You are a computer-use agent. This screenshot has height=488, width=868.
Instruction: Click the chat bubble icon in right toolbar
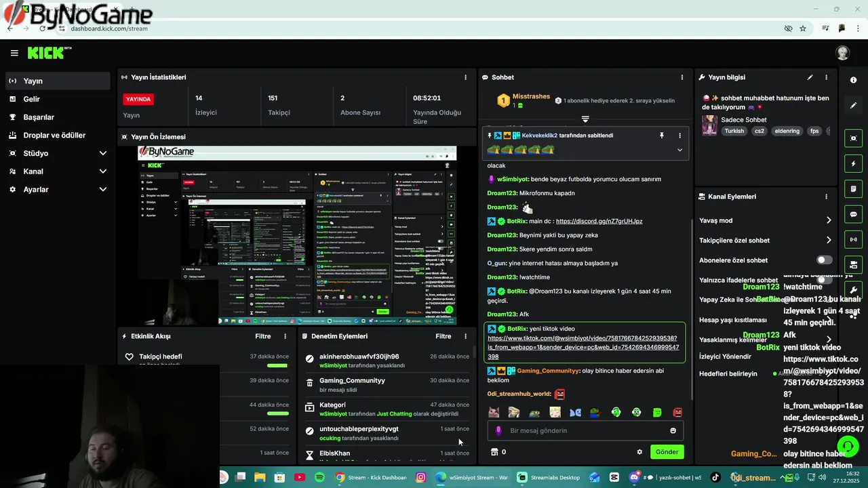click(853, 214)
